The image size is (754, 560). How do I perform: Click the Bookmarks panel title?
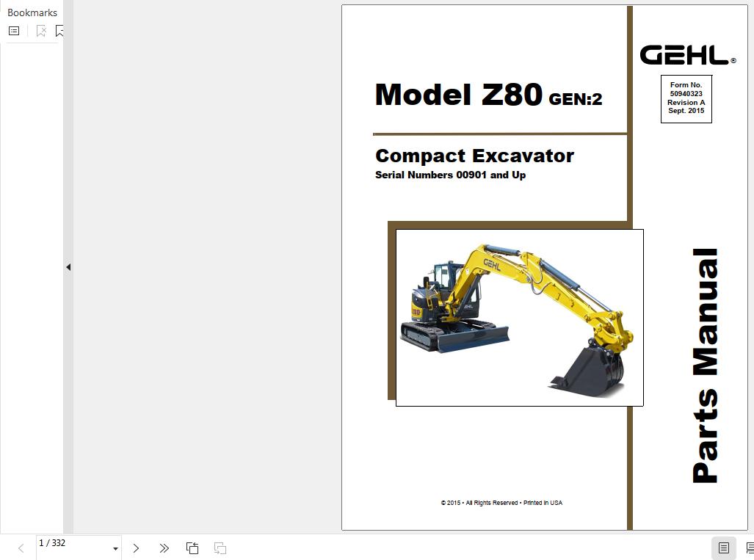(x=32, y=12)
